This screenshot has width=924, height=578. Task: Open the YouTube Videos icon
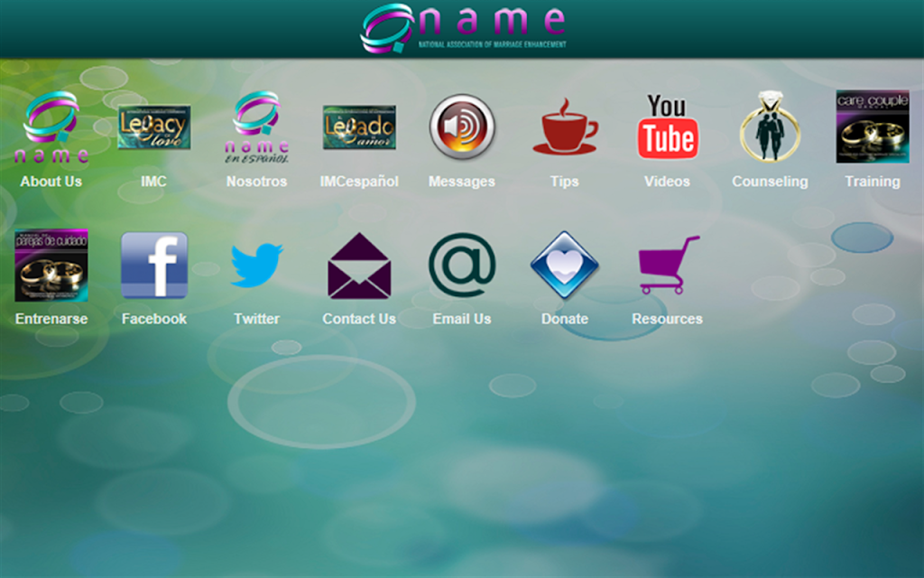coord(667,126)
